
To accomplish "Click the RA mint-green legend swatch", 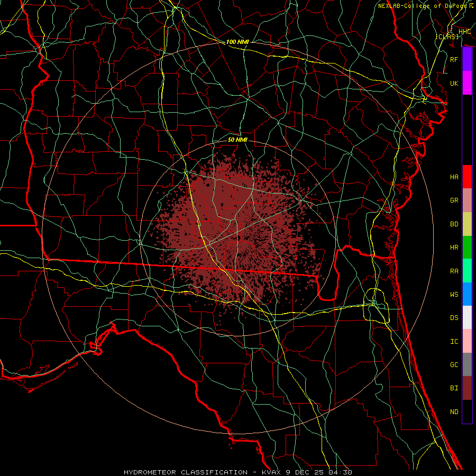I will [467, 270].
